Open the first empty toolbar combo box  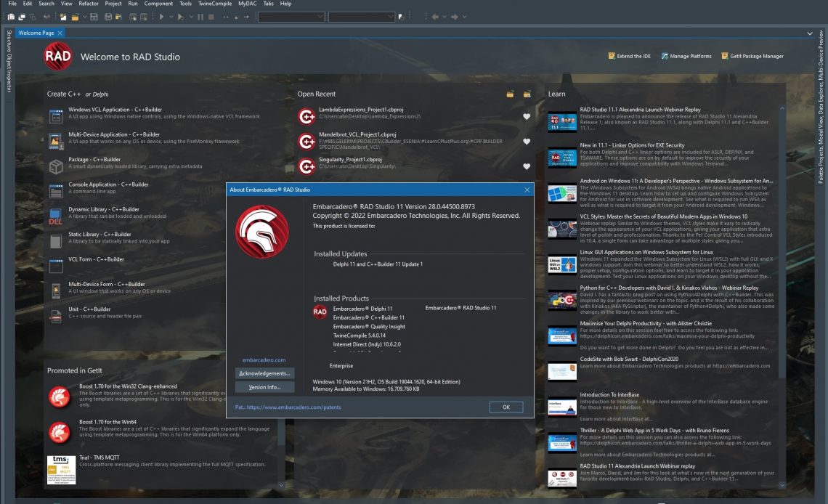(291, 17)
